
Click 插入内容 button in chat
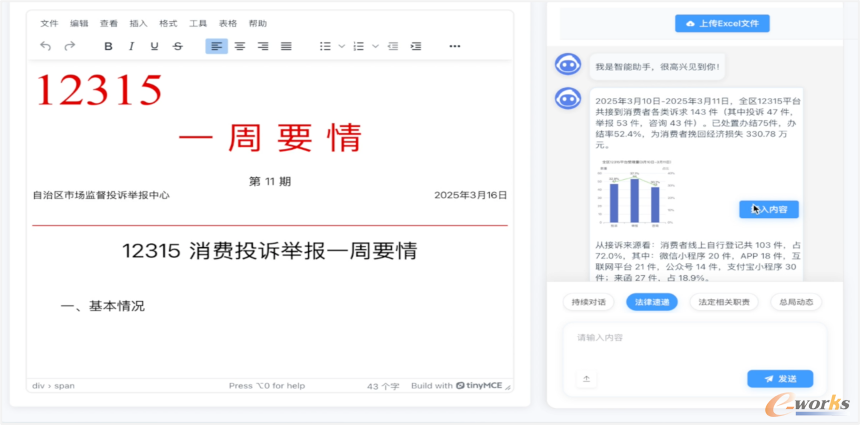(768, 209)
